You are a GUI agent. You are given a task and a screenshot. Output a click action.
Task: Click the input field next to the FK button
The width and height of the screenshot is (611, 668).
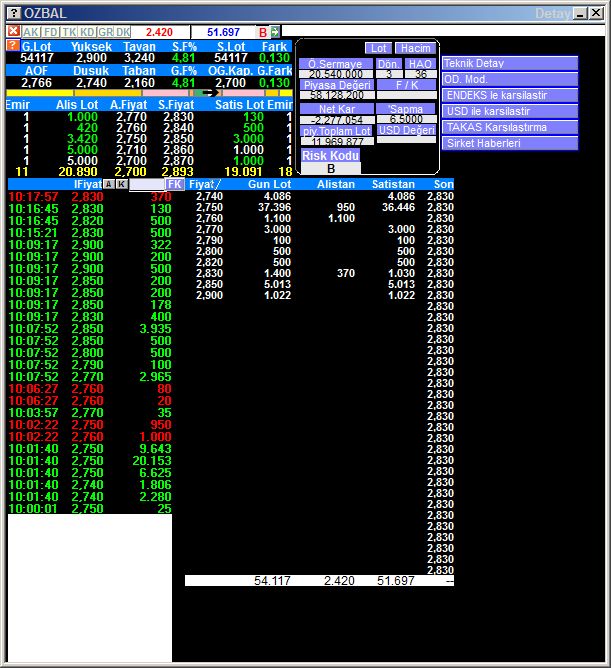click(147, 184)
